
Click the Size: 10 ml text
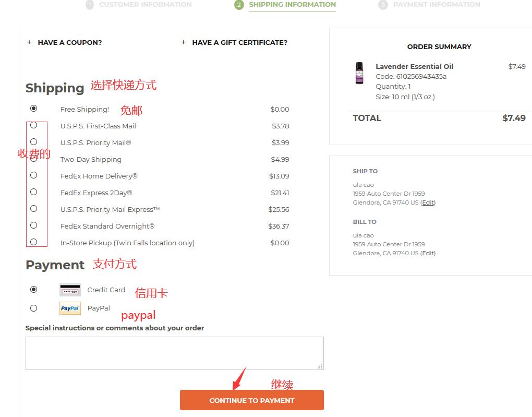click(405, 97)
